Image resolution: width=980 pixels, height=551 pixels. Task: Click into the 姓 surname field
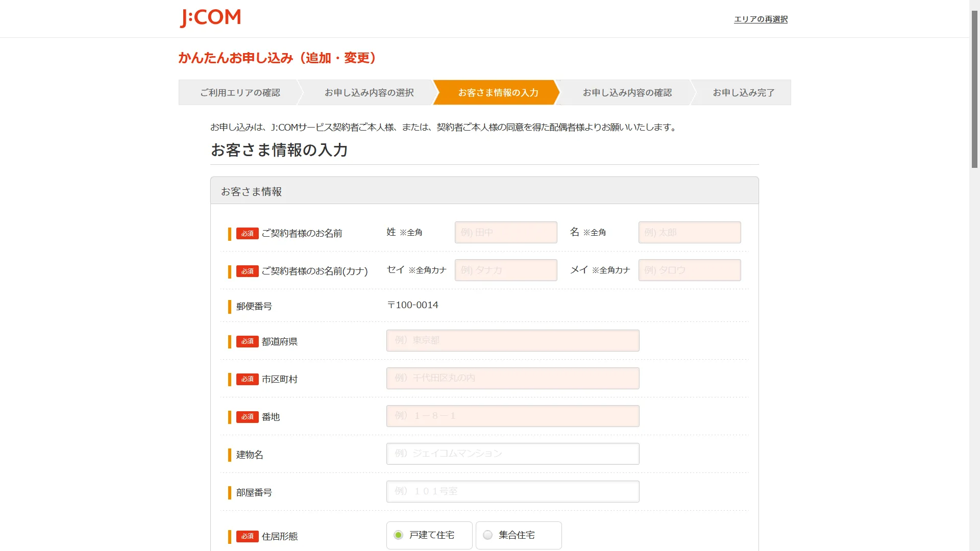pyautogui.click(x=505, y=232)
